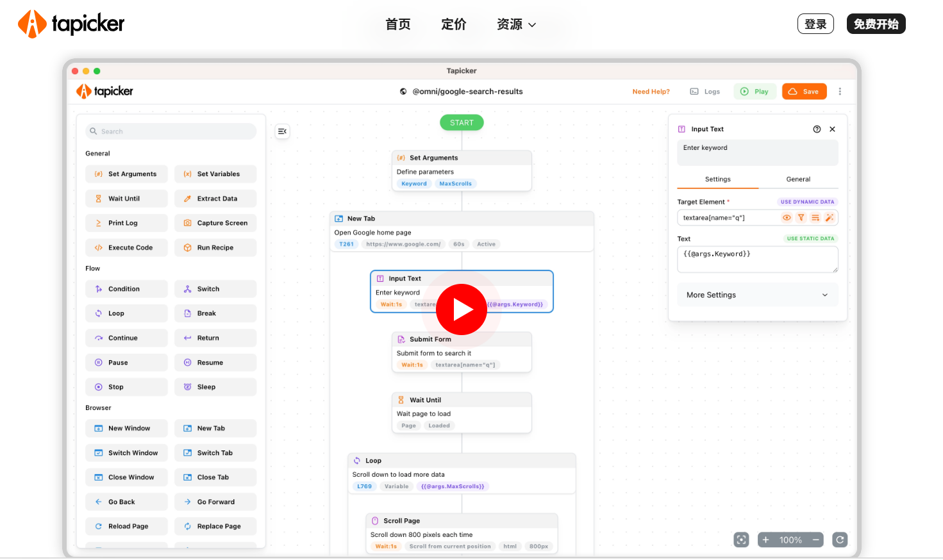Click the filter icon in Target Element
Screen dimensions: 943x560
801,218
